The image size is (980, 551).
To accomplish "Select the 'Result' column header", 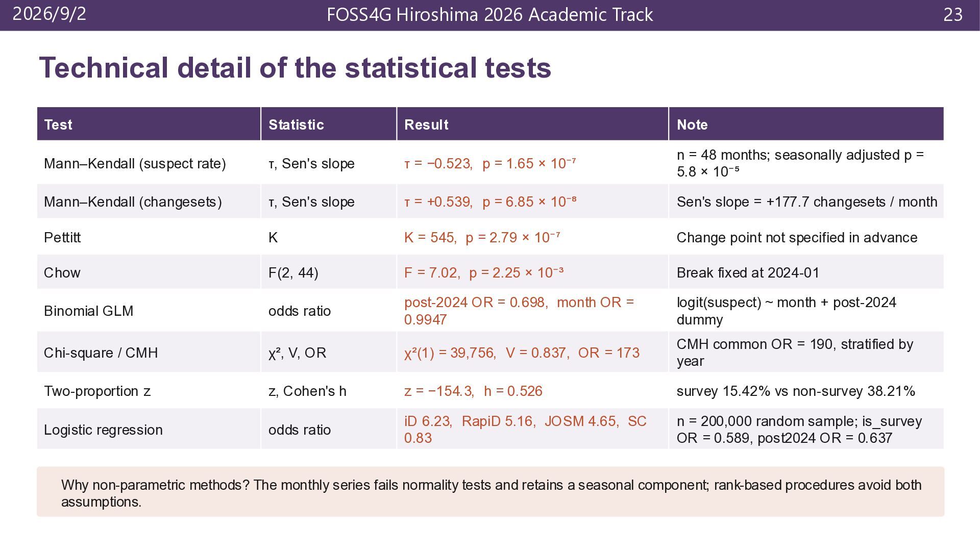I will 532,124.
